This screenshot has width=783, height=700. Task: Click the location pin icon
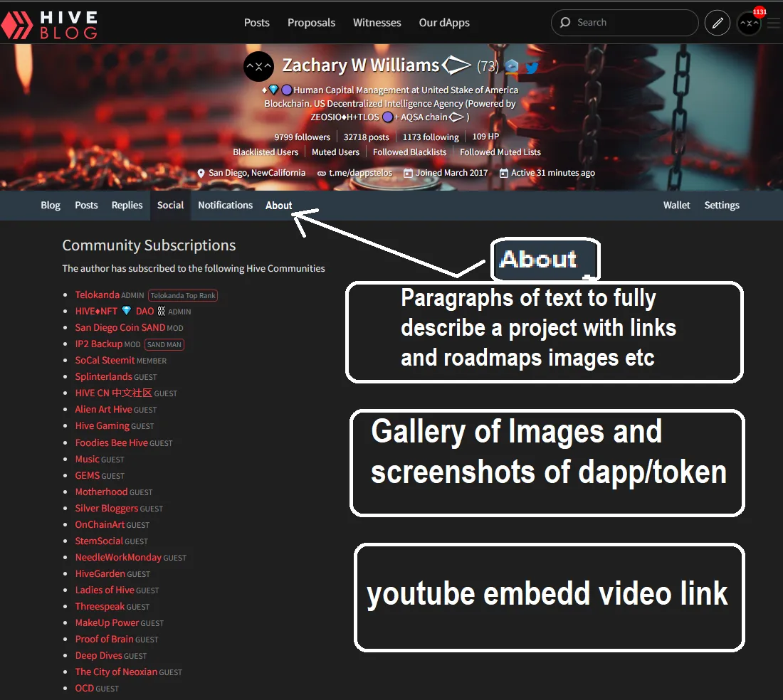pyautogui.click(x=201, y=173)
